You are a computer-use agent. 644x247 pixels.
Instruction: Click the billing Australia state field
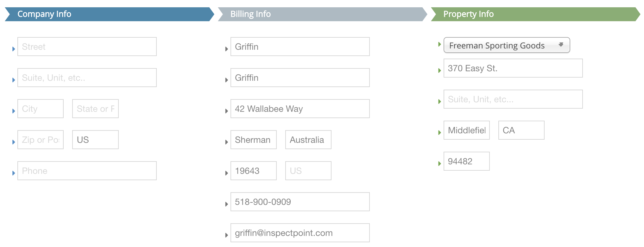[308, 140]
